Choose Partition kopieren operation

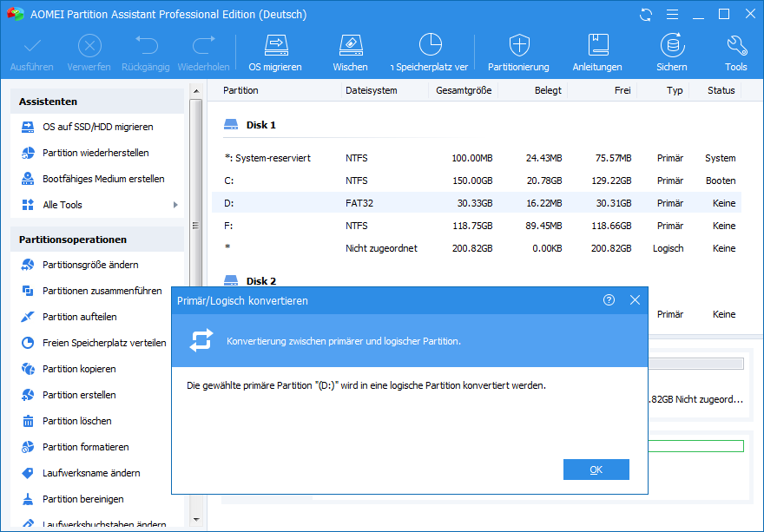click(79, 369)
